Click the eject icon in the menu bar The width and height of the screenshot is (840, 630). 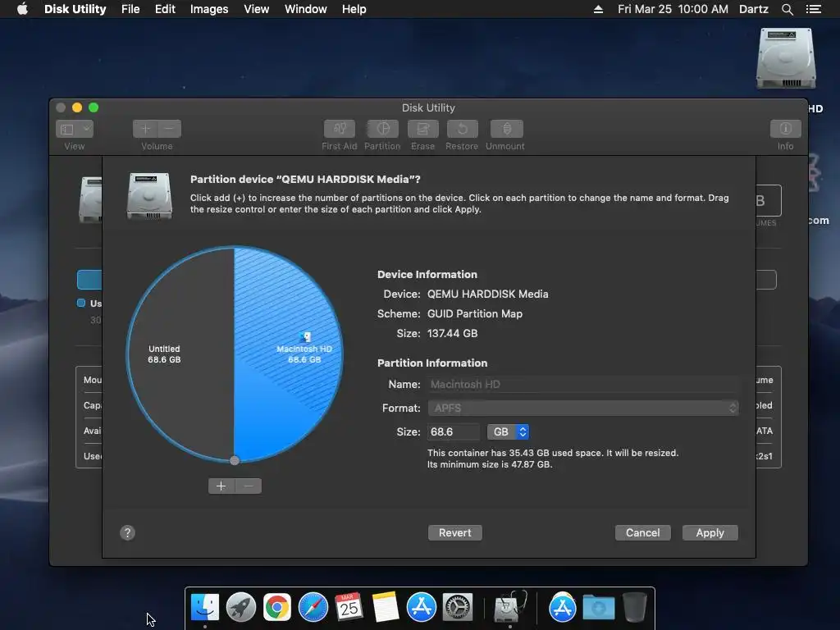(598, 9)
